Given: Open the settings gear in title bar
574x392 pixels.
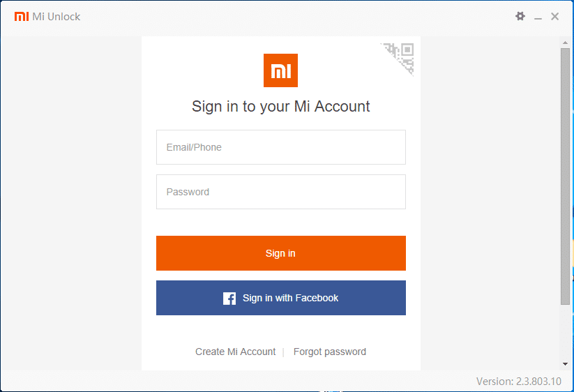Looking at the screenshot, I should pos(520,16).
